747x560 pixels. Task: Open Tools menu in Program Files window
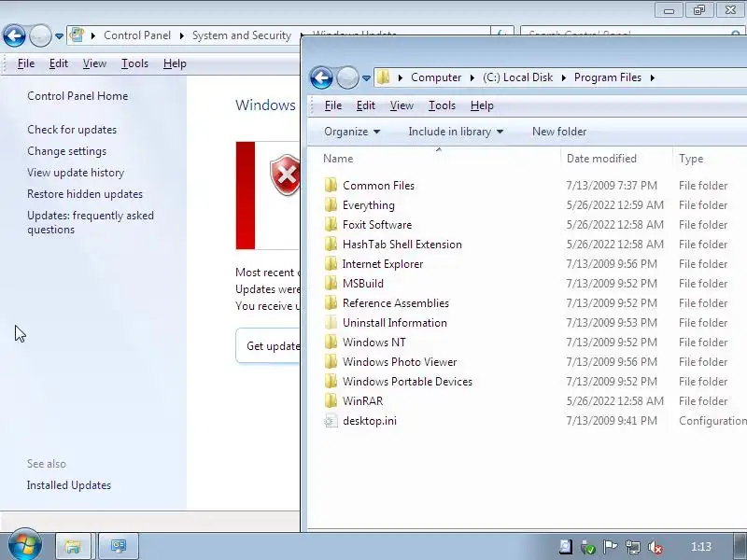coord(442,105)
